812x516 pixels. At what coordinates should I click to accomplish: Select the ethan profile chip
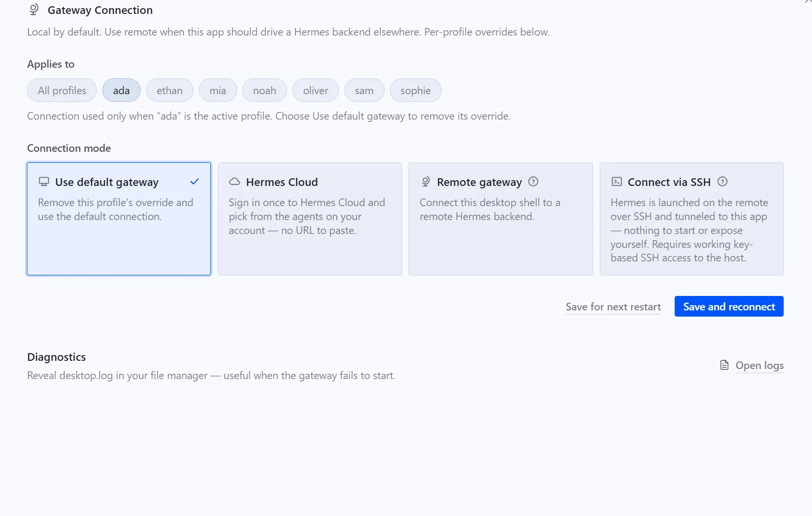pyautogui.click(x=170, y=90)
